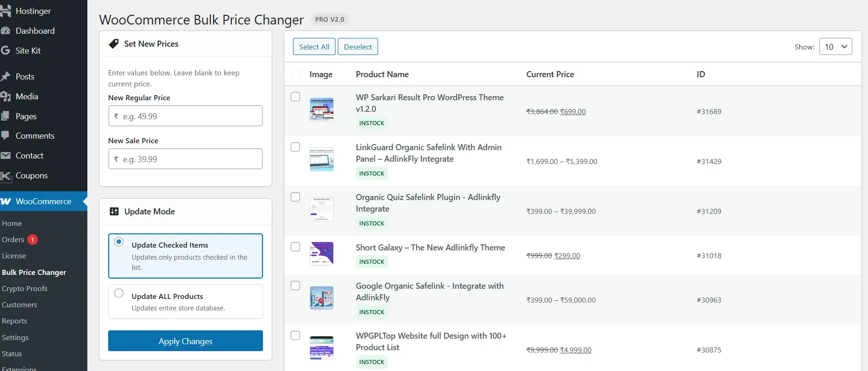This screenshot has width=868, height=371.
Task: Click the WooCommerce logo icon
Action: [x=6, y=201]
